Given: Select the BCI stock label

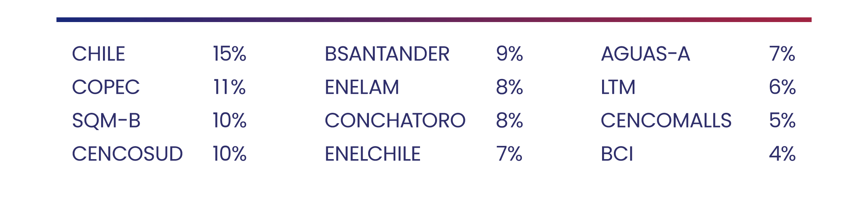Looking at the screenshot, I should point(617,154).
